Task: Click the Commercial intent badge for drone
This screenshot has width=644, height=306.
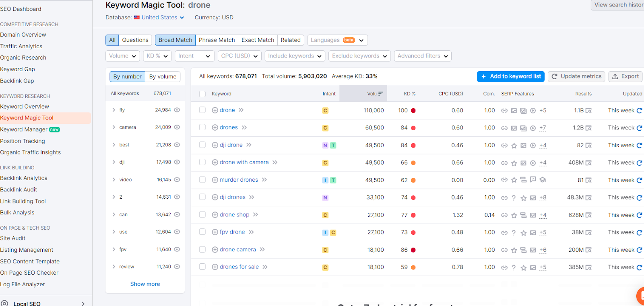Action: click(x=325, y=111)
